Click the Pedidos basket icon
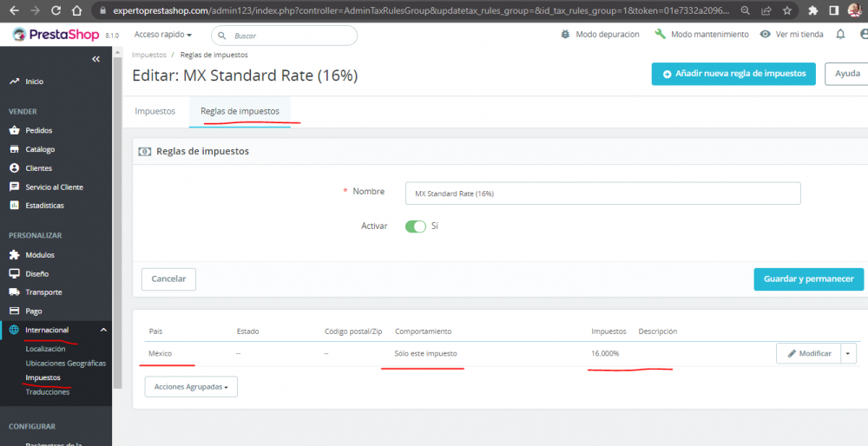 [x=15, y=131]
